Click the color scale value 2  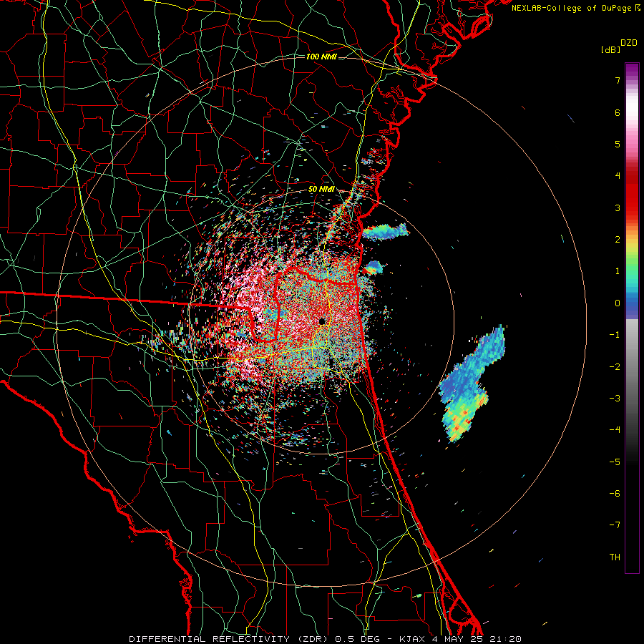coord(618,240)
